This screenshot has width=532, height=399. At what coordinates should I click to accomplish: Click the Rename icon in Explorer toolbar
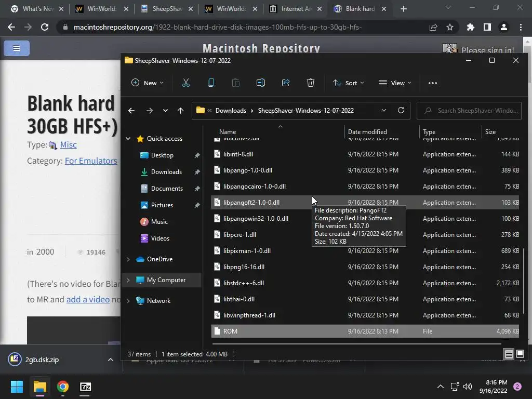coord(261,83)
